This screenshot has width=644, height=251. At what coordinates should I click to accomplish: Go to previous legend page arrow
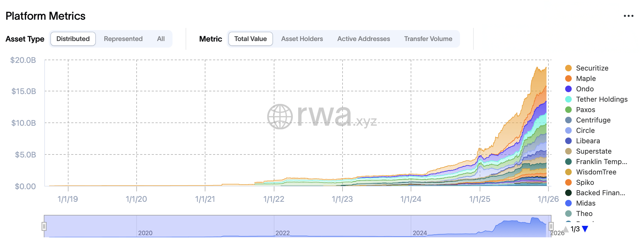click(566, 229)
